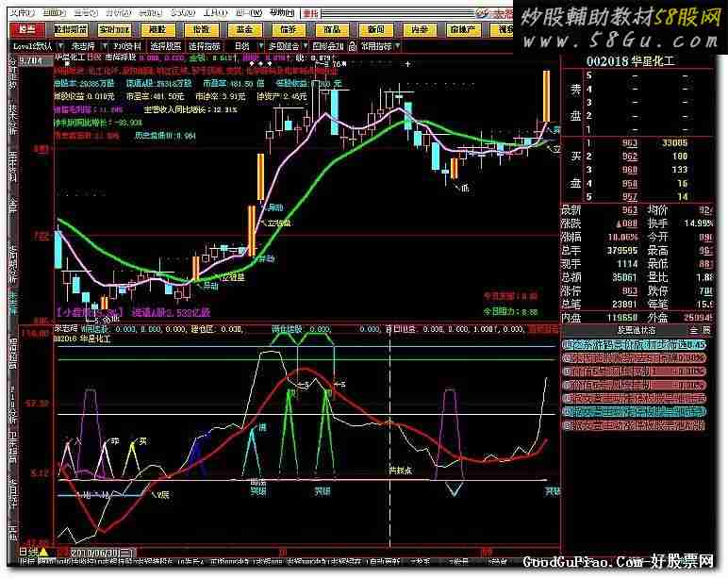This screenshot has width=728, height=579.
Task: Click the 潜伏控股 label above the indicator chart
Action: (287, 329)
